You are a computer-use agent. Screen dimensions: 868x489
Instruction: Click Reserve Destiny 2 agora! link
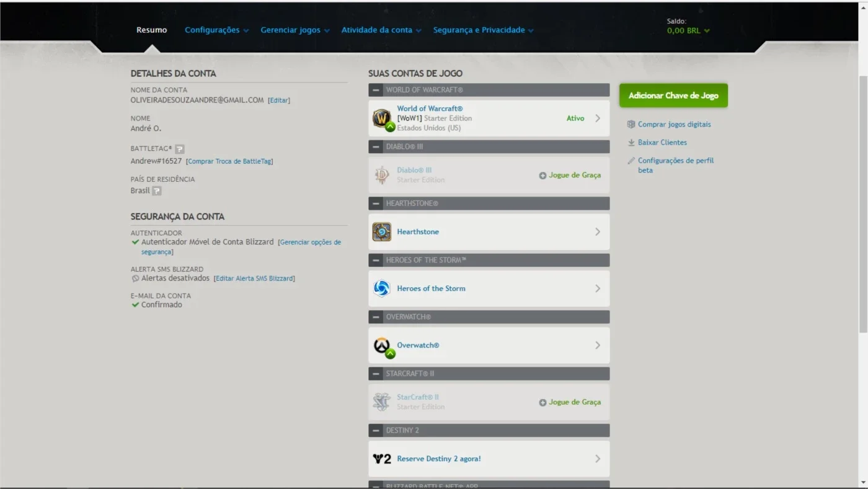(439, 459)
